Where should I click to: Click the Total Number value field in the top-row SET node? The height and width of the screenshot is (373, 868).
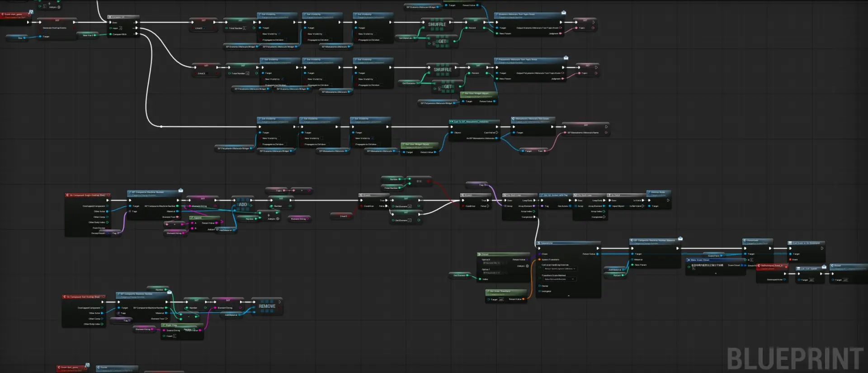coord(245,28)
